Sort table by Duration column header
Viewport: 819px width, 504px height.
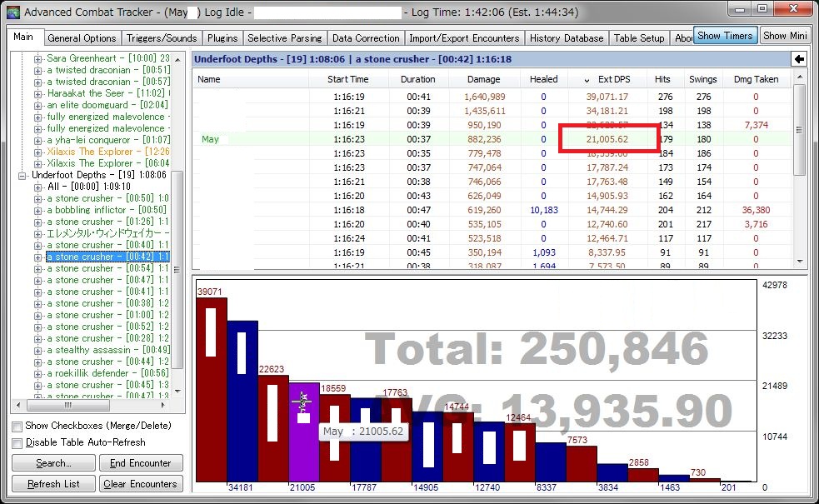pos(417,79)
